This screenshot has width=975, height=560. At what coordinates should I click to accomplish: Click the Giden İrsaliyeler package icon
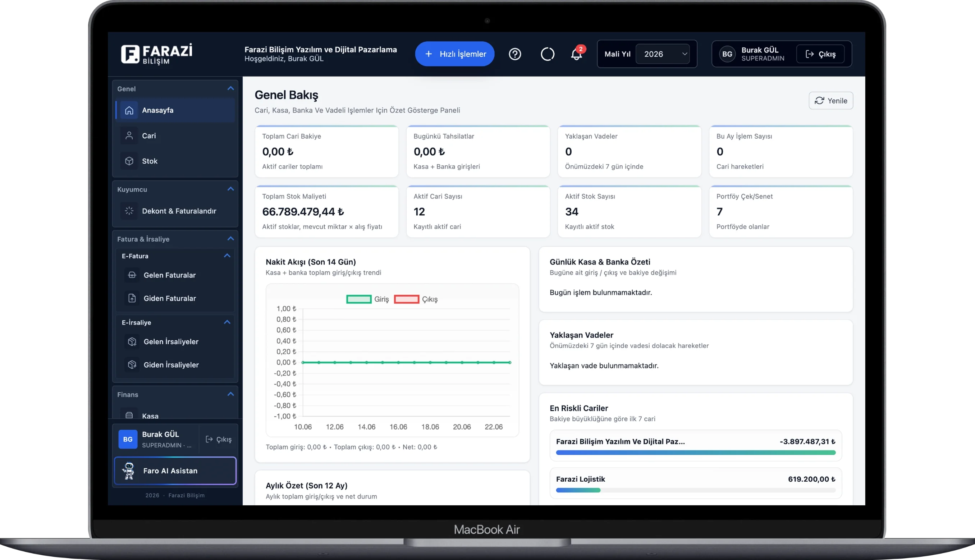pyautogui.click(x=132, y=364)
